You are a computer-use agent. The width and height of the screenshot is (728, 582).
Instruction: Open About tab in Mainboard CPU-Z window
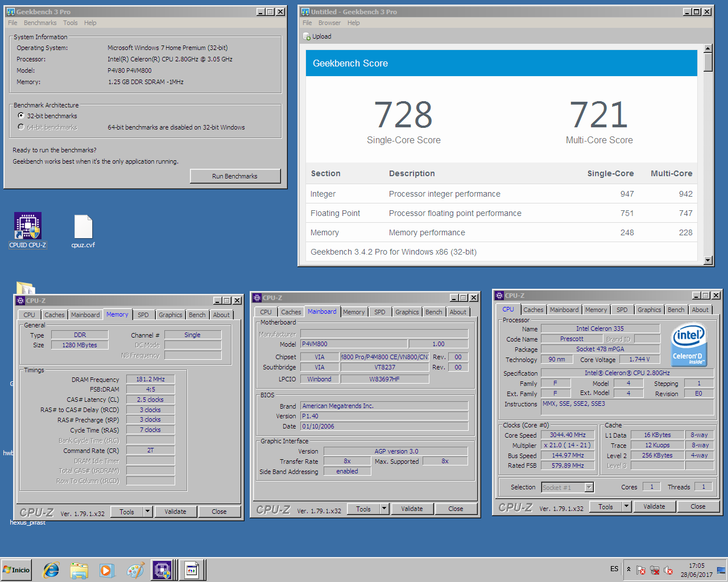click(x=458, y=312)
